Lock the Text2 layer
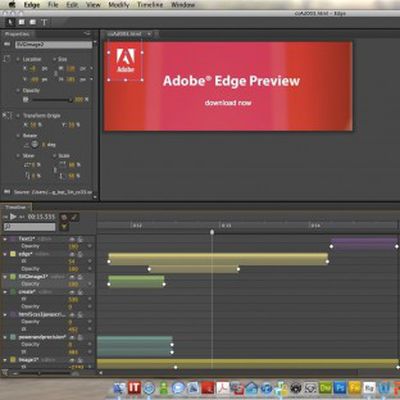Image resolution: width=400 pixels, height=400 pixels. (80, 239)
